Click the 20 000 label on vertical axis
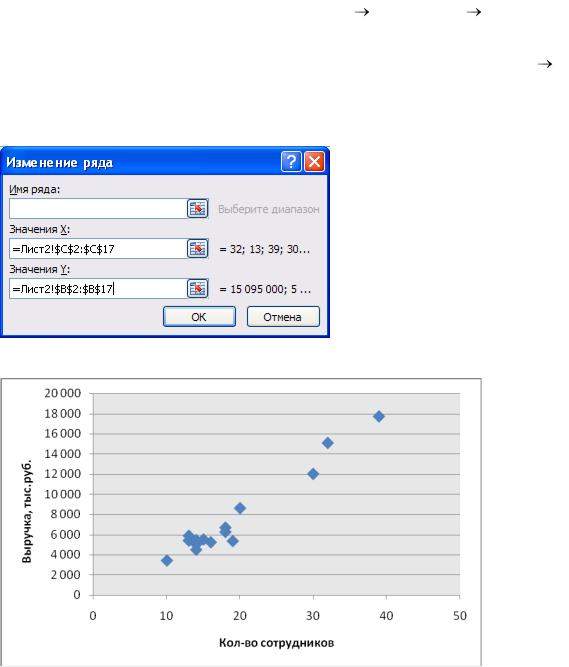This screenshot has width=569, height=667. pyautogui.click(x=63, y=393)
